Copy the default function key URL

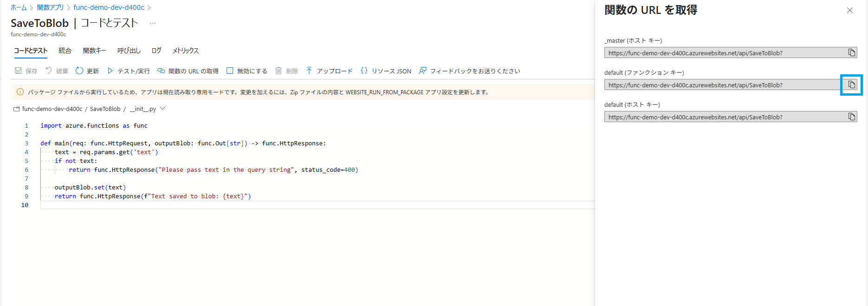pos(851,85)
